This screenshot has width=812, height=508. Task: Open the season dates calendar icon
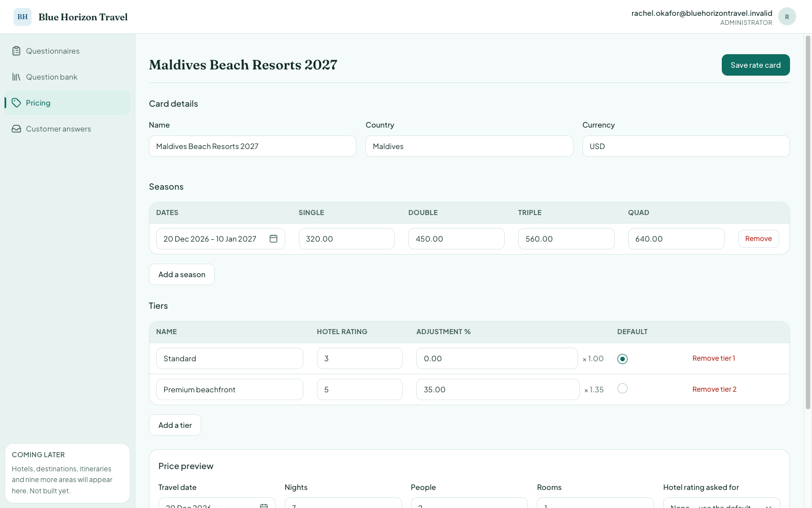pos(273,239)
